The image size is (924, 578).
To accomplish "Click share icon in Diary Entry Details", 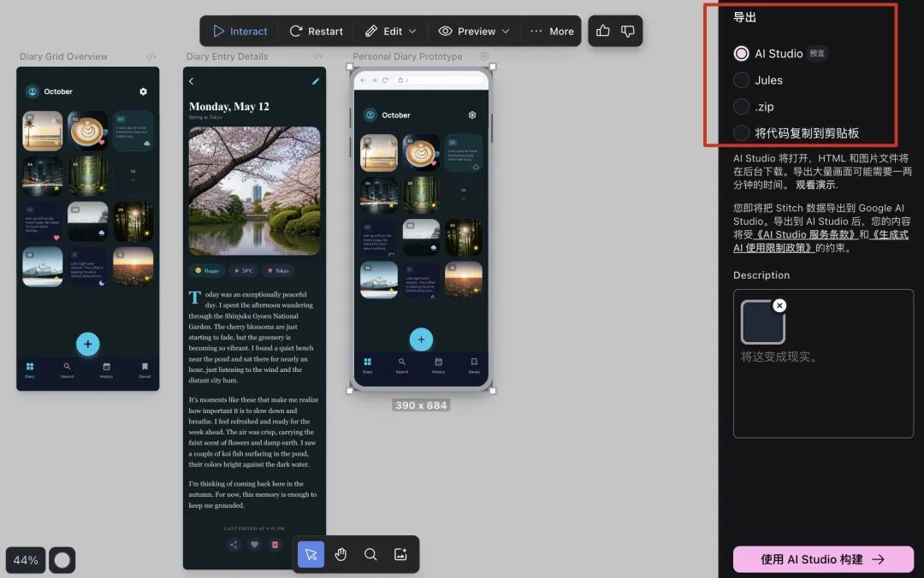I will point(234,545).
